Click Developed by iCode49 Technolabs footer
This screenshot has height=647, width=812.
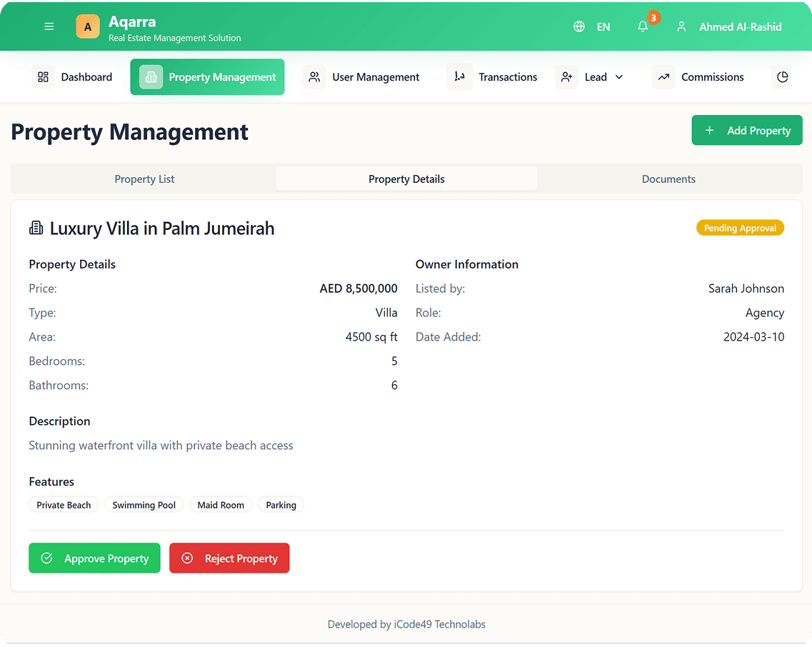(406, 624)
